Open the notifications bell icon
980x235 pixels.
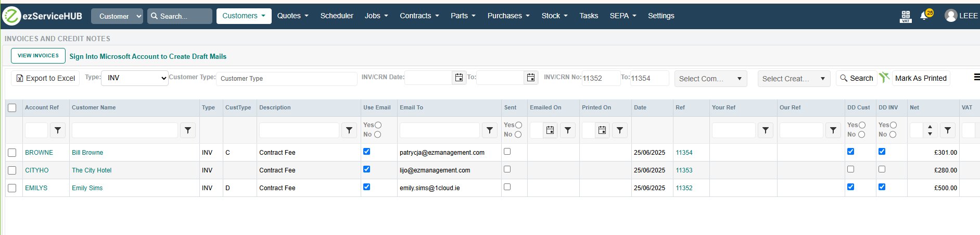924,16
